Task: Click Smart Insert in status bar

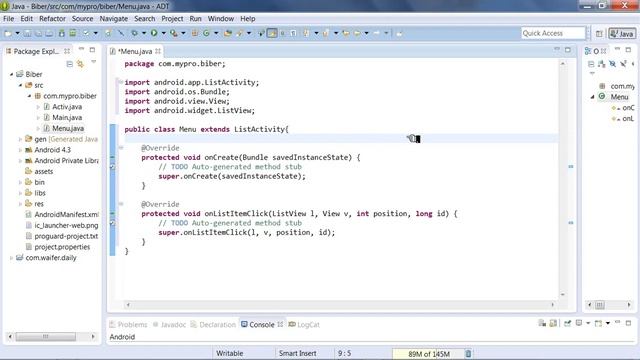Action: point(298,353)
